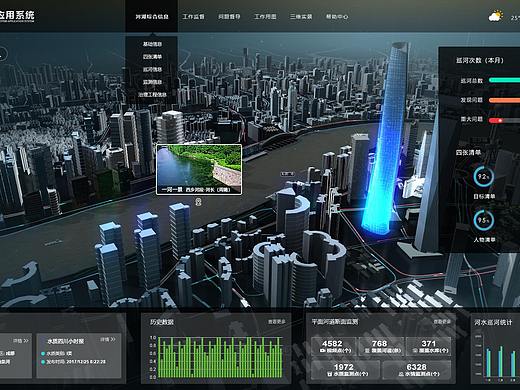Select 监测信息 in the dropdown submenu
520x390 pixels.
click(152, 82)
